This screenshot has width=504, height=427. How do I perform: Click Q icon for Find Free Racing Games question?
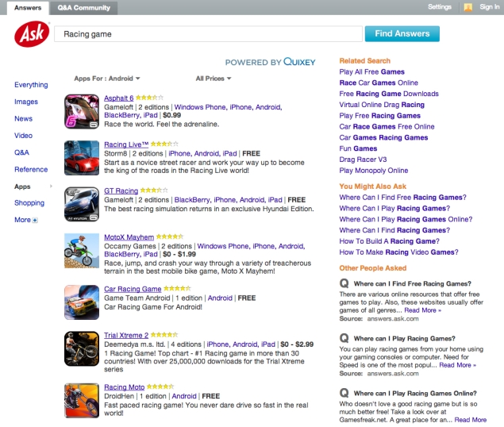[344, 283]
